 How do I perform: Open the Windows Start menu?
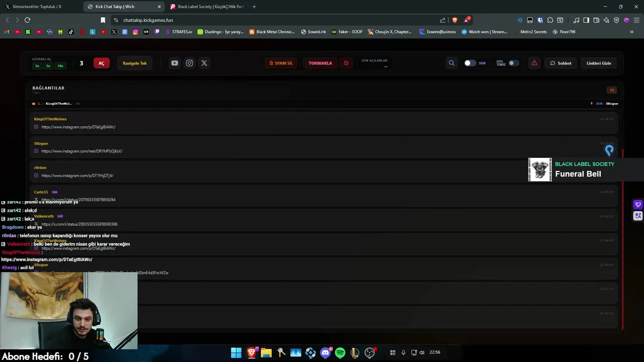[236, 353]
